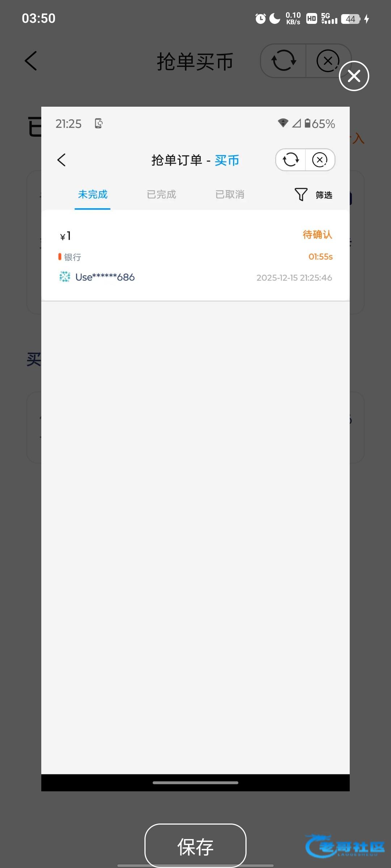Image resolution: width=391 pixels, height=868 pixels.
Task: Open the ¥1 pending order card
Action: 195,255
